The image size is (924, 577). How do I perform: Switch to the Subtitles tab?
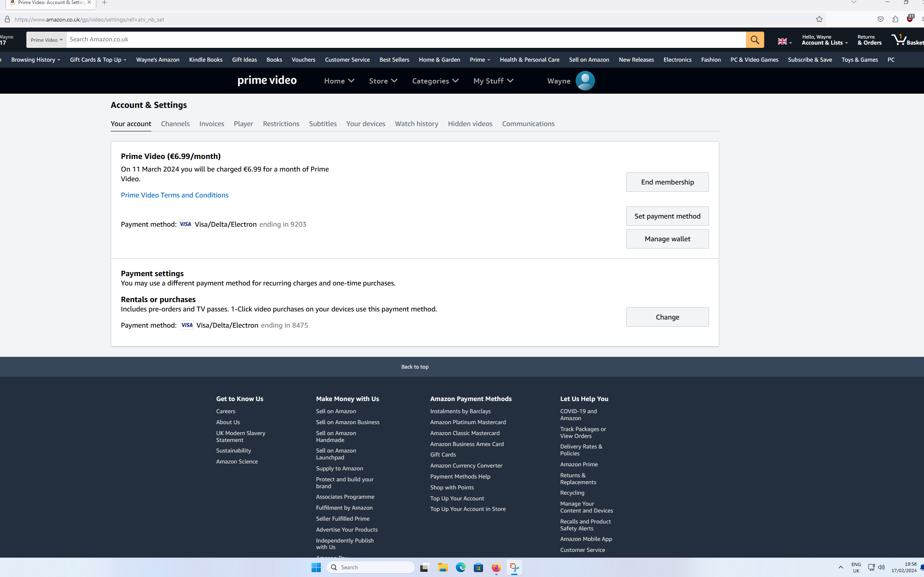(322, 124)
